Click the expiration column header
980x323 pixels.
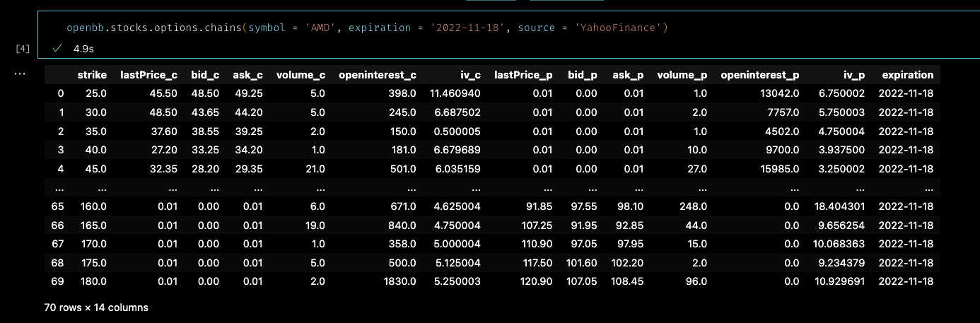pos(908,74)
